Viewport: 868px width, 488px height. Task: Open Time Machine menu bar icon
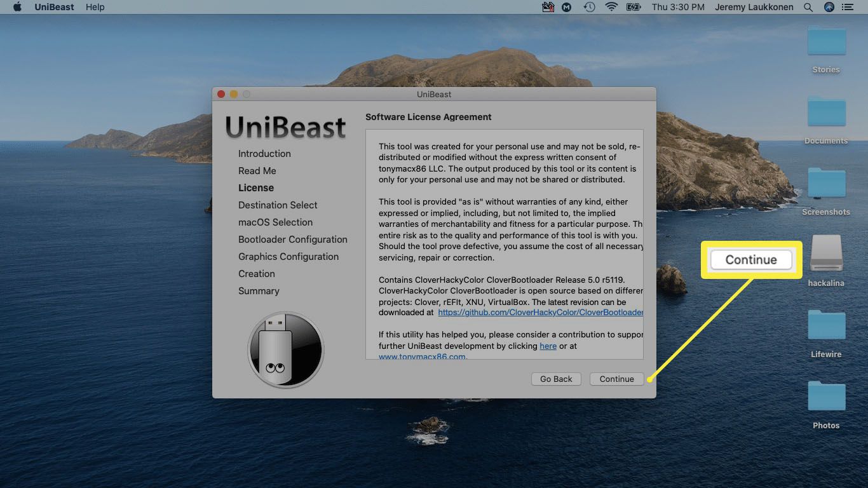pos(590,7)
